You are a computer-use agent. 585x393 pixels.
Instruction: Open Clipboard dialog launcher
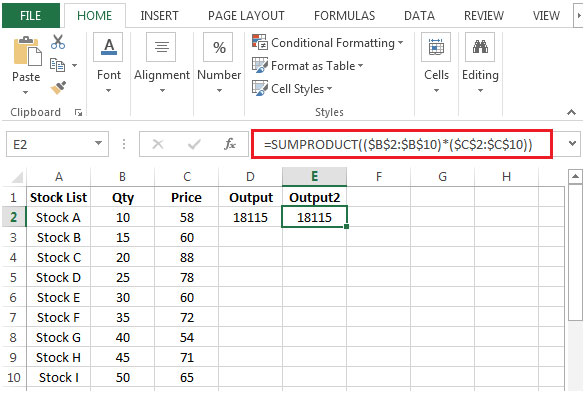click(78, 112)
